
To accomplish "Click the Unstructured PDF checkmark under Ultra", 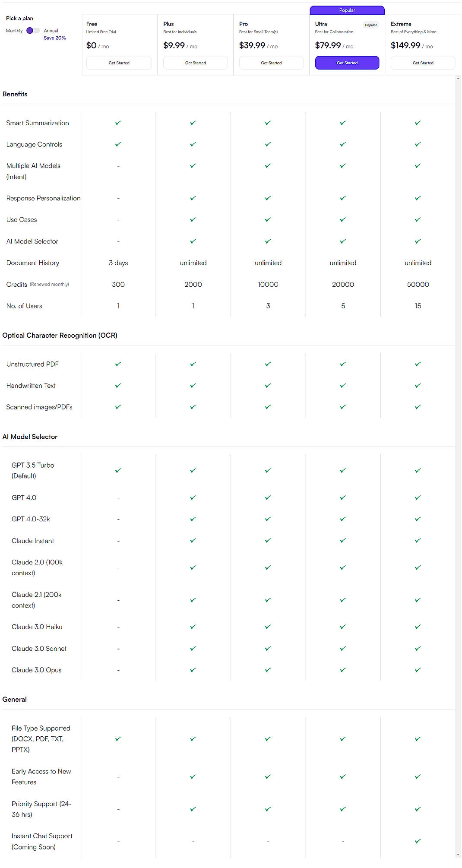I will tap(342, 364).
